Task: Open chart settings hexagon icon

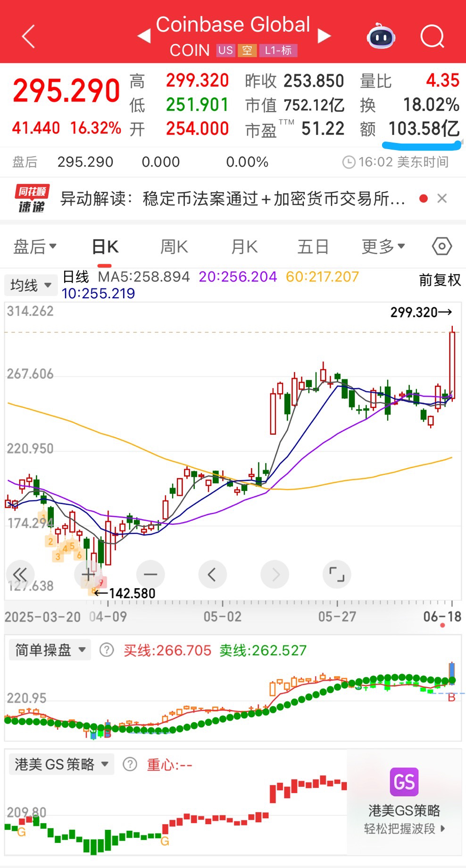Action: point(442,246)
